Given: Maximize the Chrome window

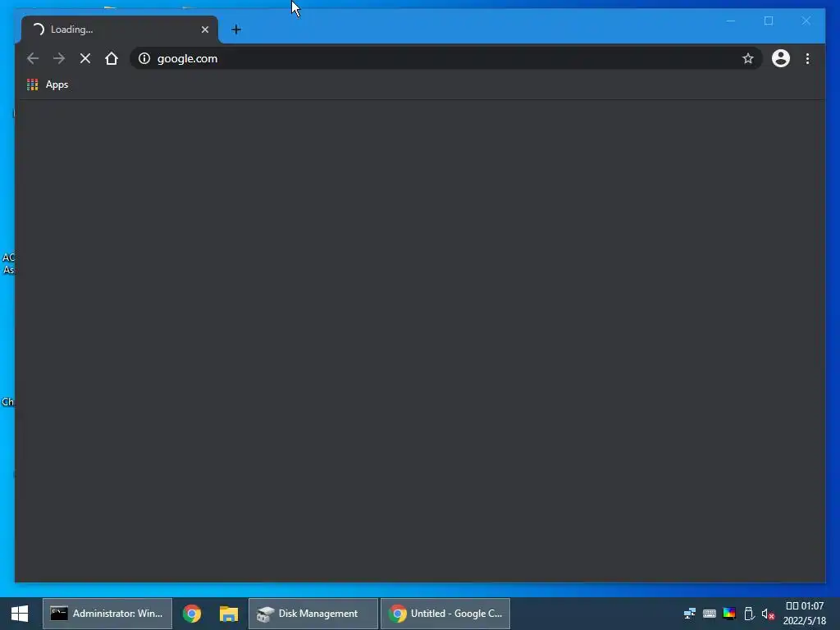Looking at the screenshot, I should coord(769,21).
